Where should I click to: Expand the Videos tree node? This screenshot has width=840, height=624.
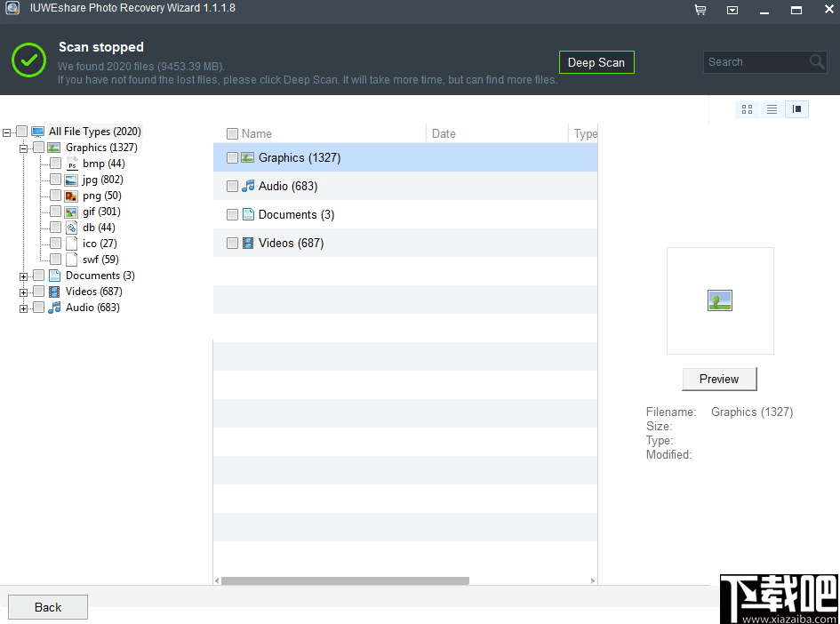click(21, 291)
